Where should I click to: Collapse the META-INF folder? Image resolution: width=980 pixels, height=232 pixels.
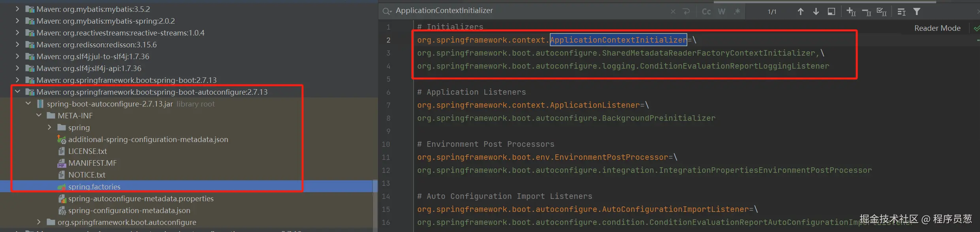(x=39, y=115)
